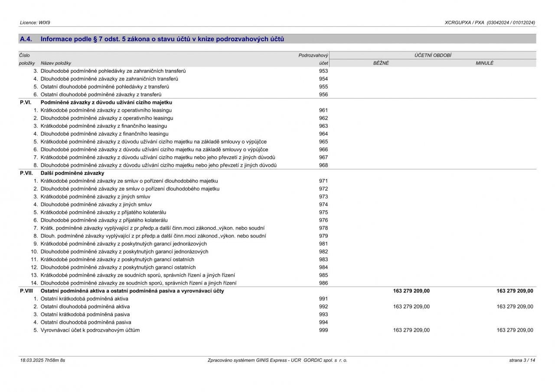Click the Podrozvahový účet column header

pyautogui.click(x=313, y=59)
